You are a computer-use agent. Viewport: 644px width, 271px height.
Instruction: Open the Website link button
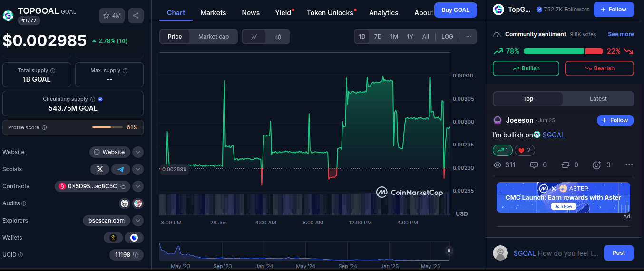pos(110,152)
